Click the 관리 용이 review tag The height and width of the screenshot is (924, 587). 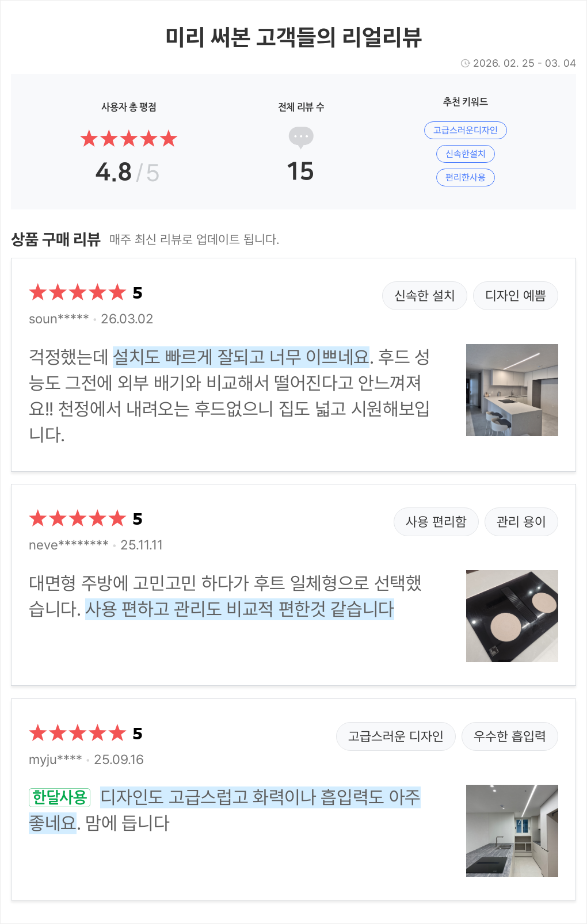[521, 522]
